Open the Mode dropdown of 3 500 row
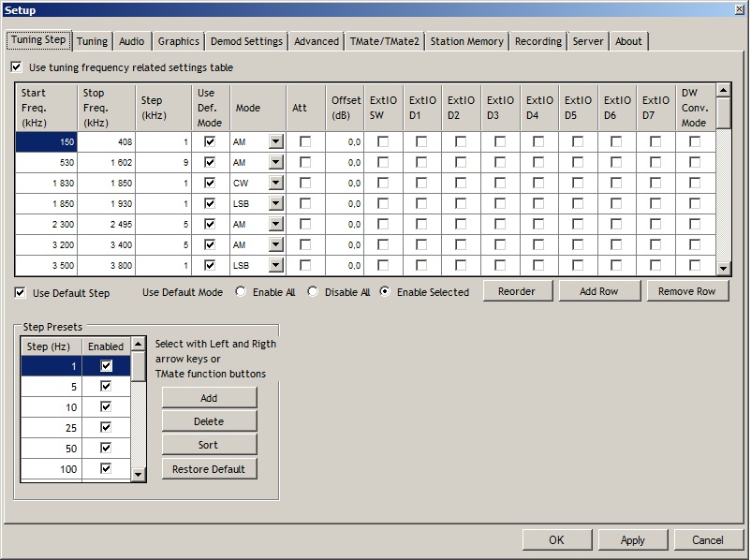This screenshot has height=560, width=751. pyautogui.click(x=276, y=265)
